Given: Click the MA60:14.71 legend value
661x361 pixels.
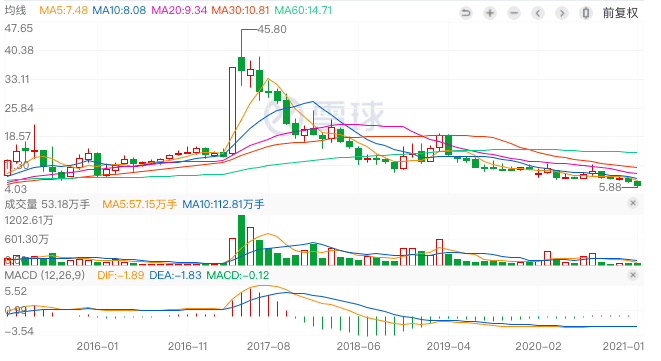Looking at the screenshot, I should click(303, 10).
